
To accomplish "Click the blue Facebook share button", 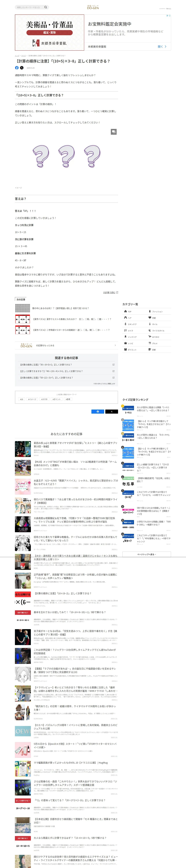I will pos(98,411).
